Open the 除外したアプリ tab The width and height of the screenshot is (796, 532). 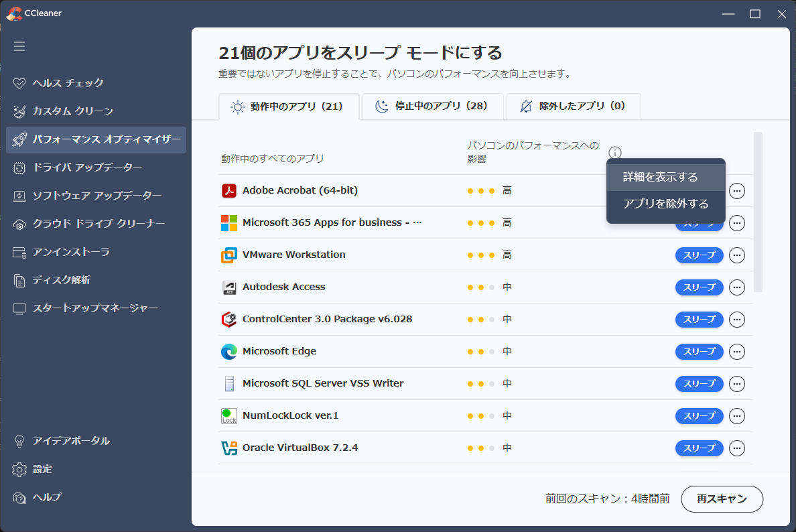coord(573,107)
